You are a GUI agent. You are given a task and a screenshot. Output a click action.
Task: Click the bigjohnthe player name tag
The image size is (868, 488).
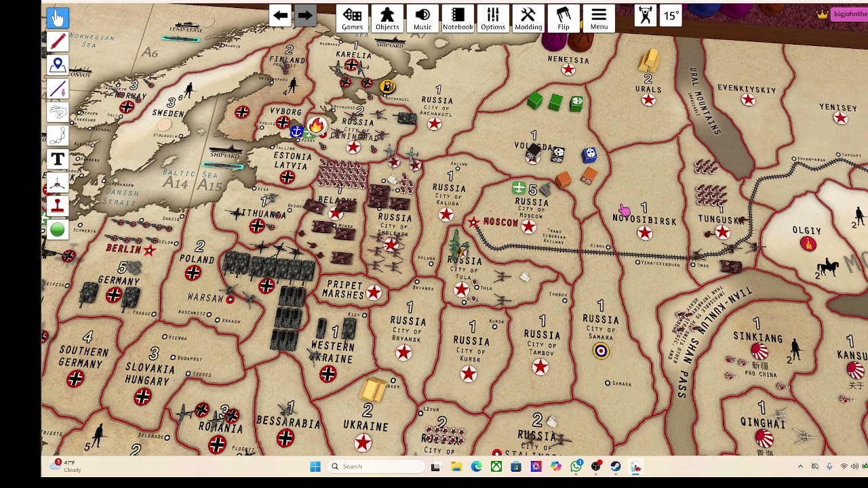(x=850, y=14)
